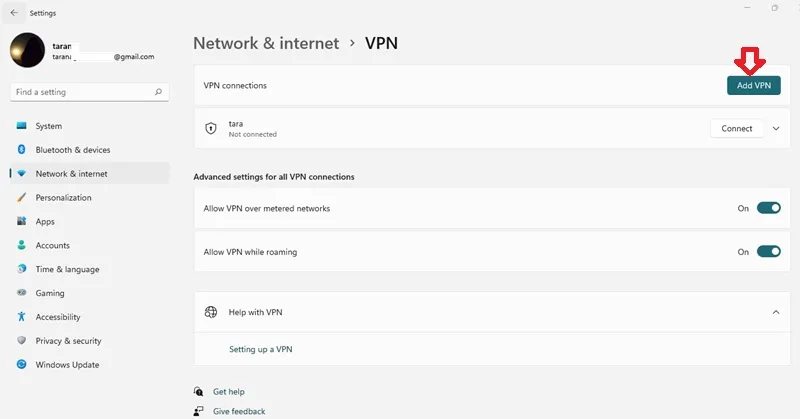Click the back arrow icon in Settings
The width and height of the screenshot is (800, 419).
point(14,13)
